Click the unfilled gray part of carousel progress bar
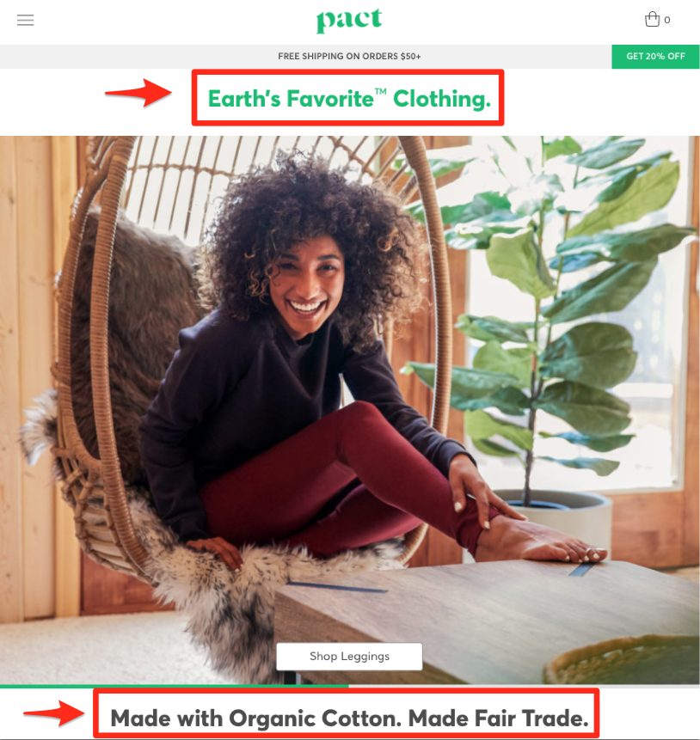The height and width of the screenshot is (740, 700). tap(525, 686)
